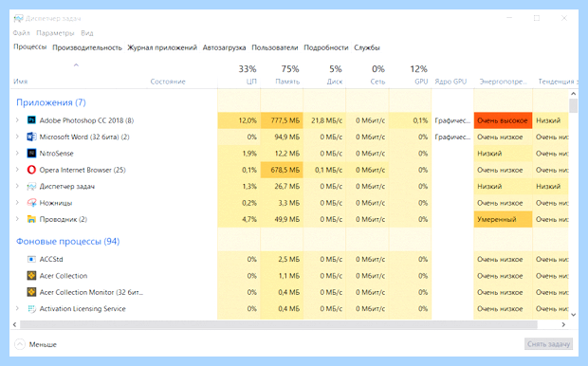The height and width of the screenshot is (366, 588).
Task: Click the vertical scrollbar thumb
Action: pyautogui.click(x=573, y=106)
